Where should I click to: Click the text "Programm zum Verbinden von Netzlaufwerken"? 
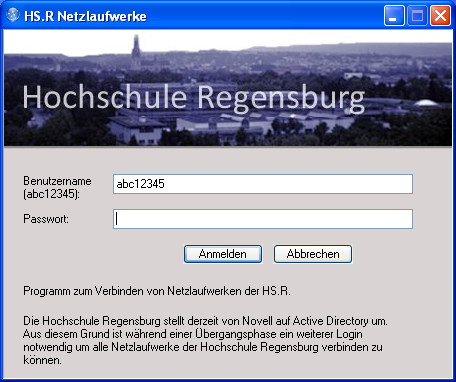click(x=133, y=291)
